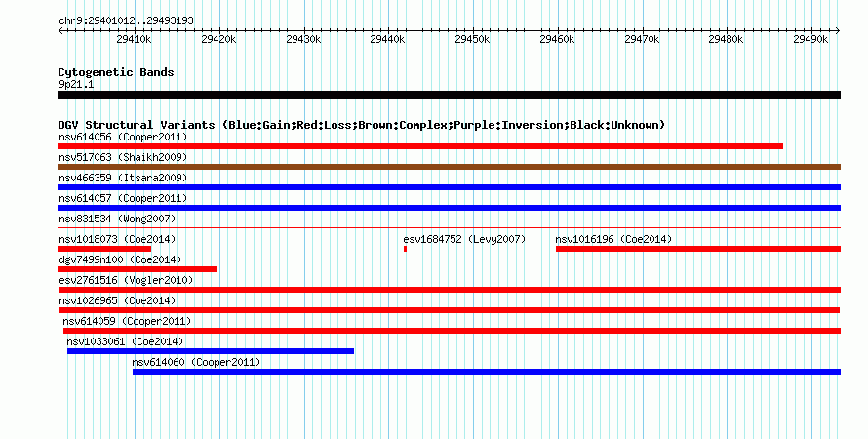Select the red nsv614056 loss bar
Screen dimensions: 868x439
(420, 146)
